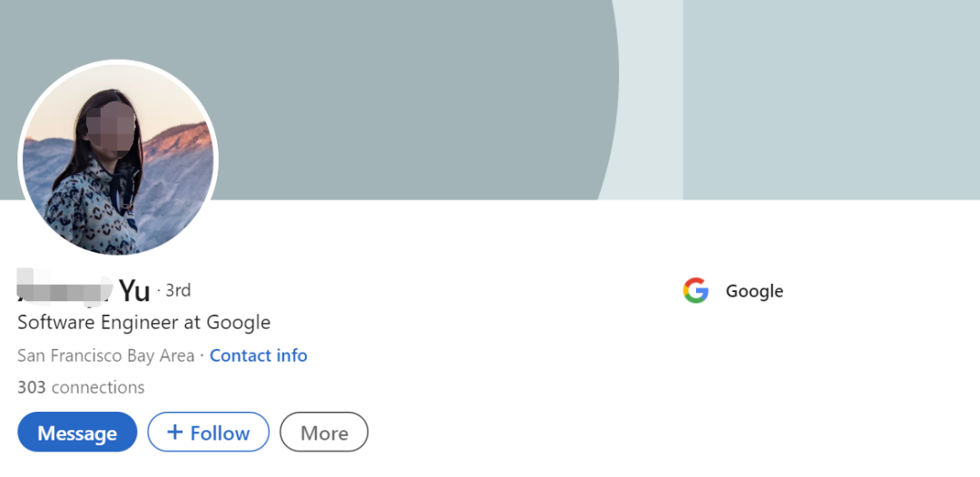Open the circular profile photo
The height and width of the screenshot is (477, 980).
(118, 157)
